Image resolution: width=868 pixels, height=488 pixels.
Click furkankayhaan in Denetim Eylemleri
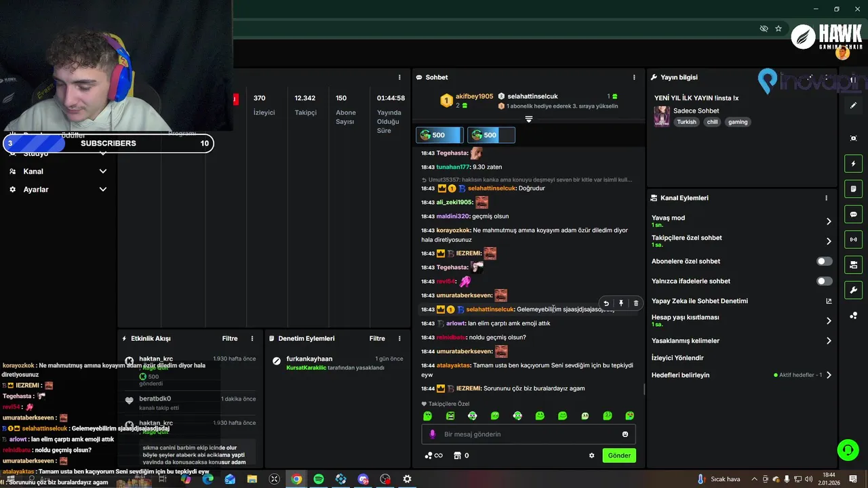309,359
